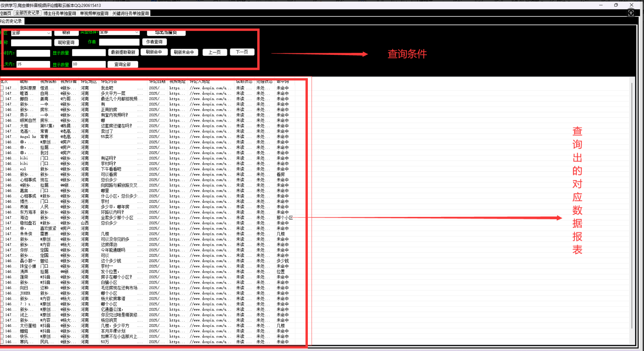Click the 刷新未命中 button
Viewport: 644px width, 351px height.
184,52
